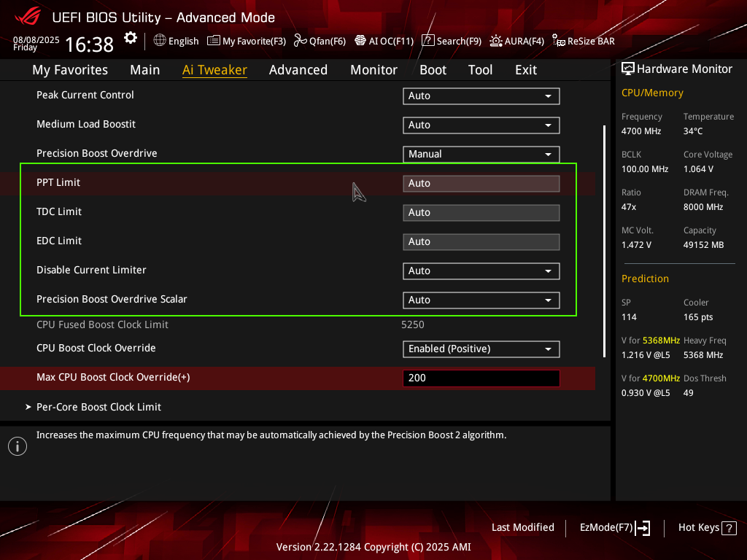Screen dimensions: 747x560
Task: Click the 1.472 V MC Volt value
Action: click(x=636, y=245)
